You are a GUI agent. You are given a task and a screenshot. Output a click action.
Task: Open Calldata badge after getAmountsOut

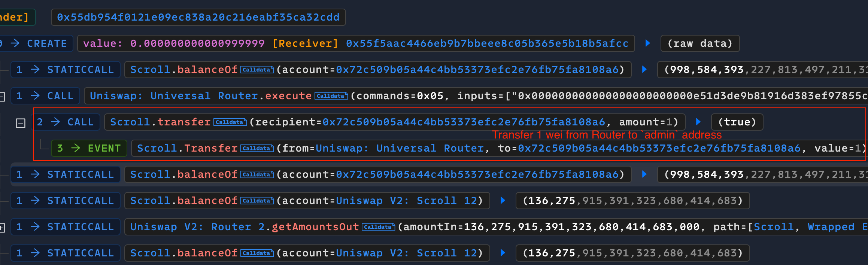pos(378,227)
